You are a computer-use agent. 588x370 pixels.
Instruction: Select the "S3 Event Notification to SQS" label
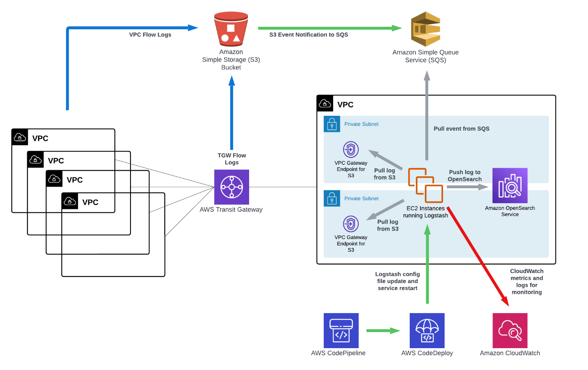pos(309,35)
